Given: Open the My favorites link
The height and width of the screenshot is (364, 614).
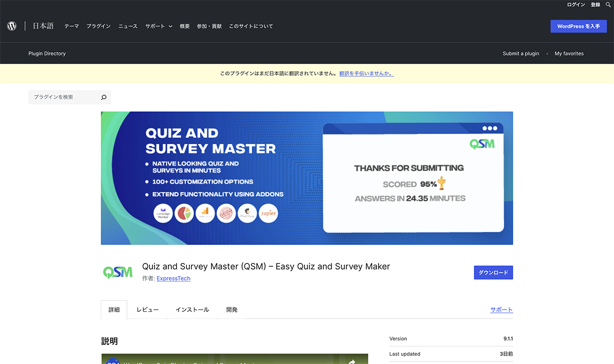Looking at the screenshot, I should [x=569, y=54].
